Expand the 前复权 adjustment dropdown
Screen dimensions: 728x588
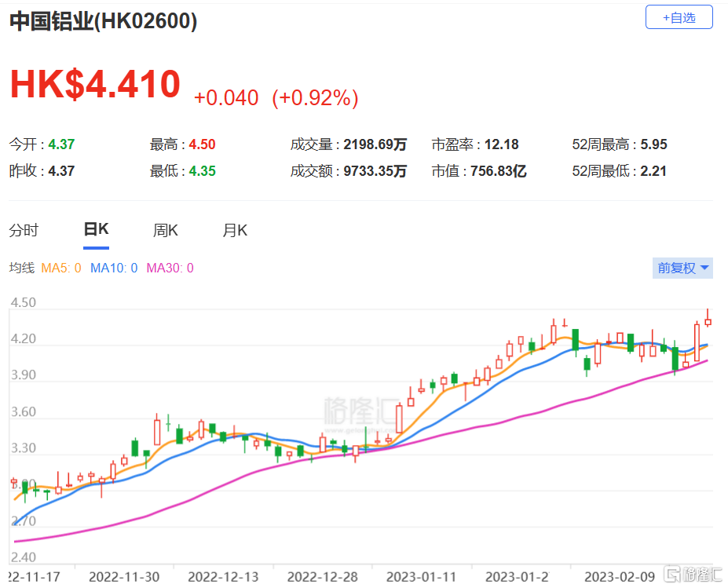click(x=682, y=268)
